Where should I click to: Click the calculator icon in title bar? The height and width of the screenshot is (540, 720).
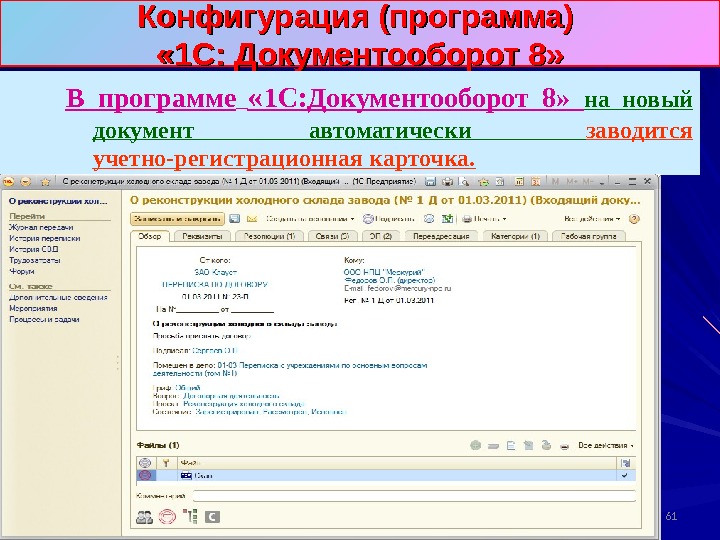tap(519, 182)
